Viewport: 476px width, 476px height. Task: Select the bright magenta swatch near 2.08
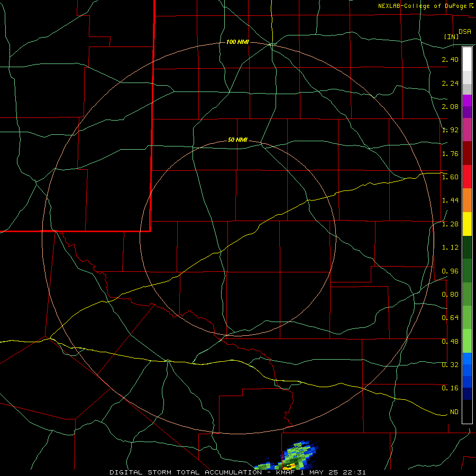pyautogui.click(x=467, y=100)
